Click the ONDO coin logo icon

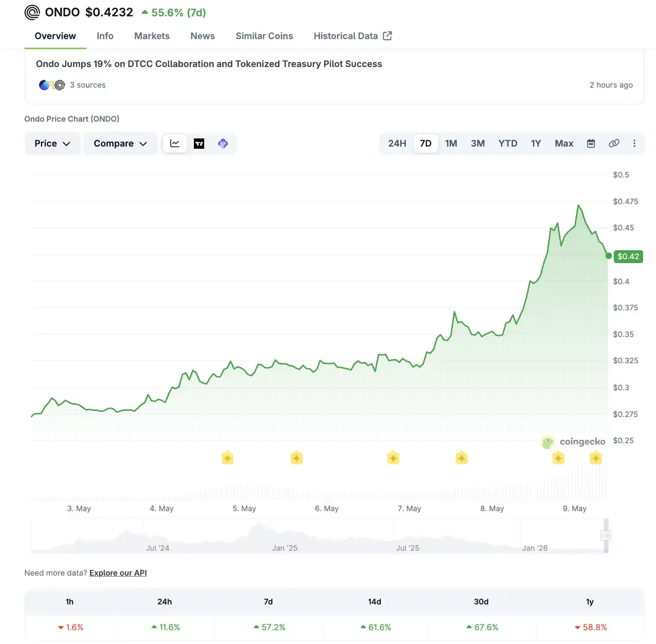coord(32,12)
